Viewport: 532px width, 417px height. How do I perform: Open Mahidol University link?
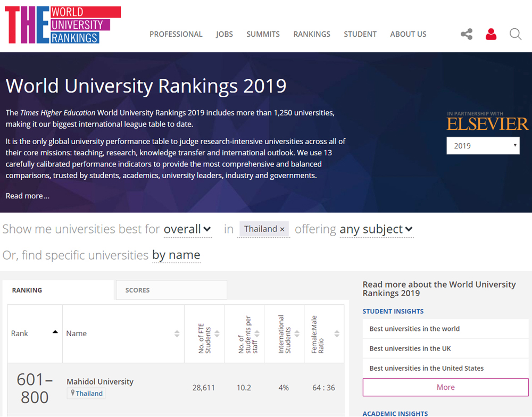100,381
